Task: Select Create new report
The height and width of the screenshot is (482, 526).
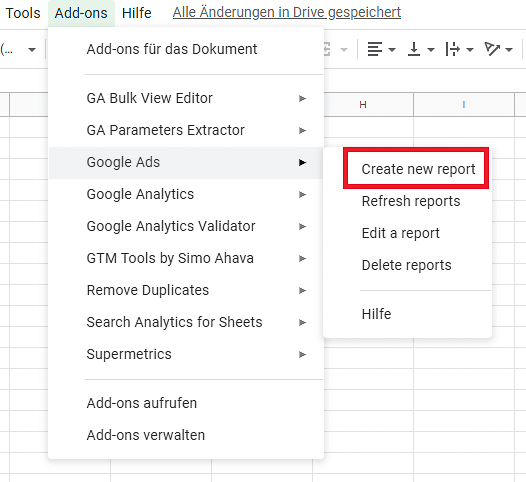Action: [418, 169]
